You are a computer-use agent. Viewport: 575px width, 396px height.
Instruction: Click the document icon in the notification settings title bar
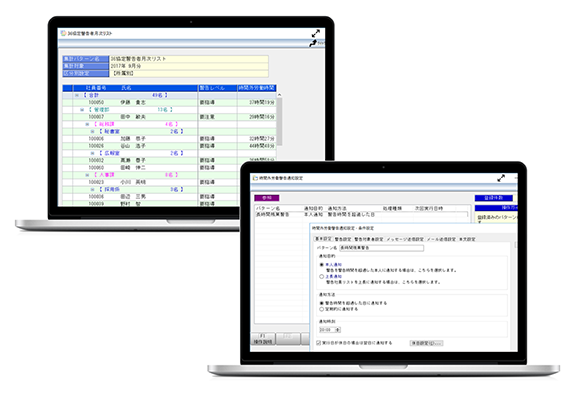click(x=255, y=178)
